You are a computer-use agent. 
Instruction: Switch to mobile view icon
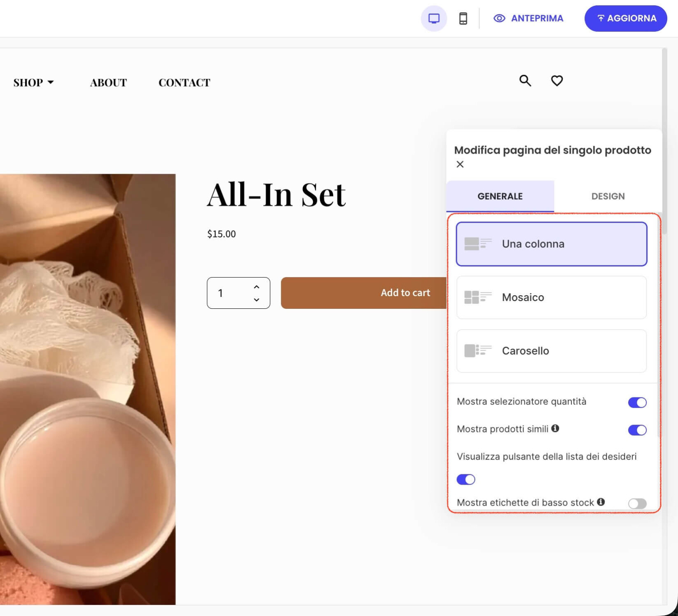coord(463,19)
